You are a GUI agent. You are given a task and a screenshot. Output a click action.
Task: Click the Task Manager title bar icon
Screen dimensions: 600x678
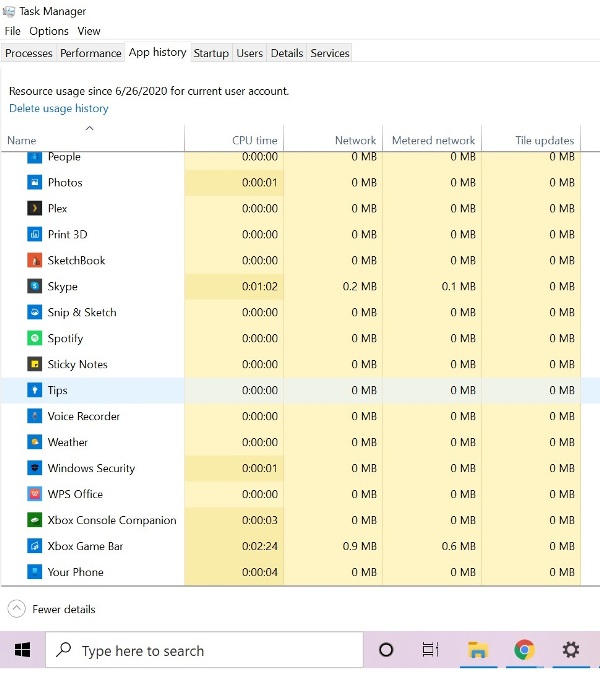pyautogui.click(x=9, y=11)
